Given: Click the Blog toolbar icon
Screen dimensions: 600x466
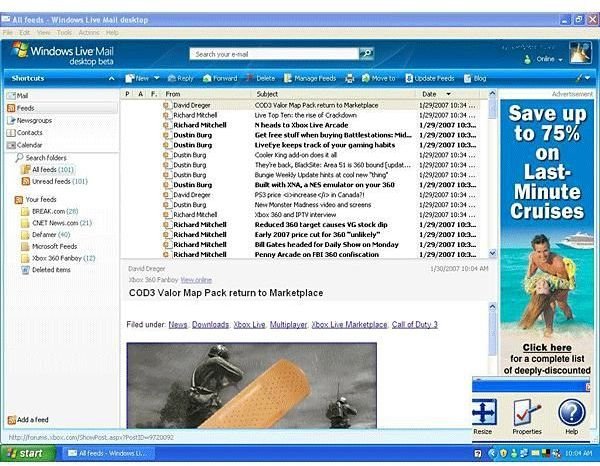Looking at the screenshot, I should pyautogui.click(x=475, y=78).
